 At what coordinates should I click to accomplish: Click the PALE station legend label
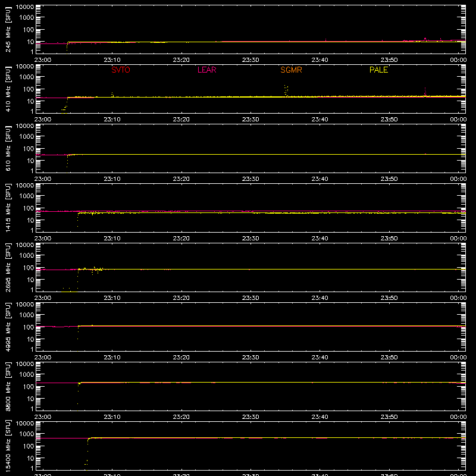pyautogui.click(x=378, y=70)
